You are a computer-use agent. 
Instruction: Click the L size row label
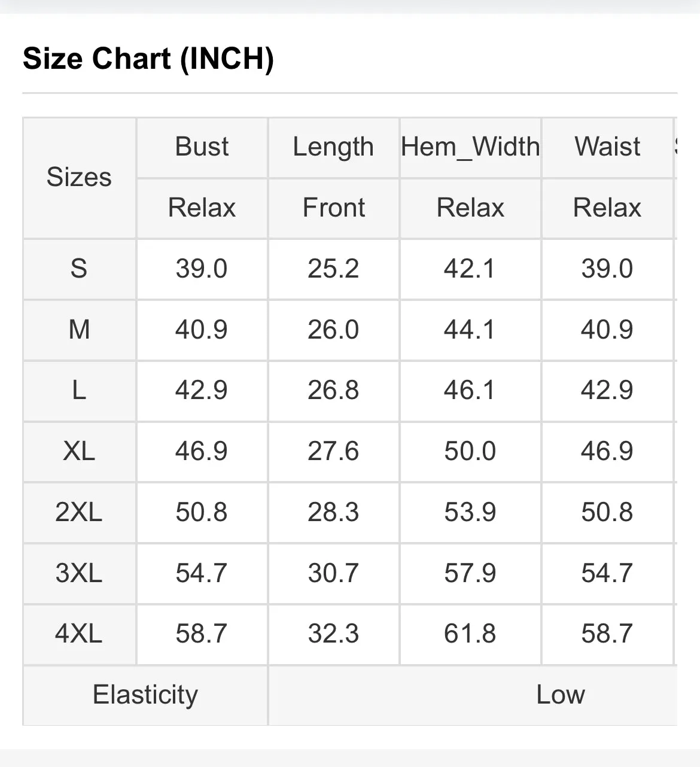(x=79, y=391)
